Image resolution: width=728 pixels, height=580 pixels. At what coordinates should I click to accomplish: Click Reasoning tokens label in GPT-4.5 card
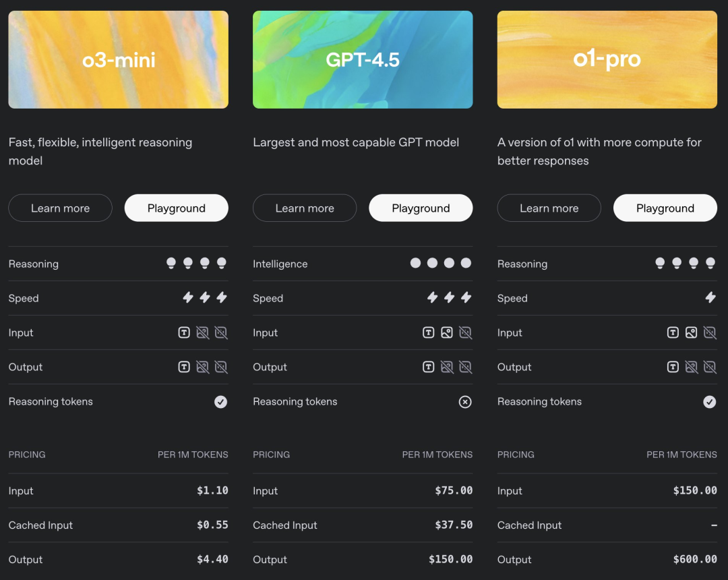pos(295,401)
